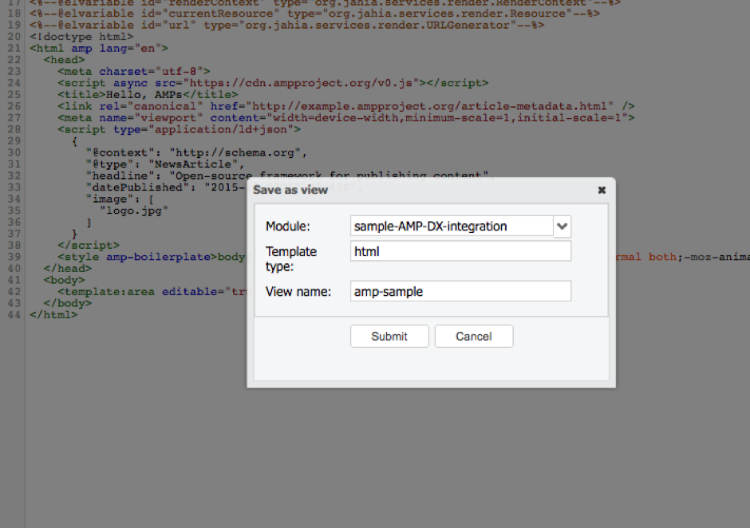Click the closing '</html>' line
The image size is (750, 528).
pyautogui.click(x=54, y=315)
